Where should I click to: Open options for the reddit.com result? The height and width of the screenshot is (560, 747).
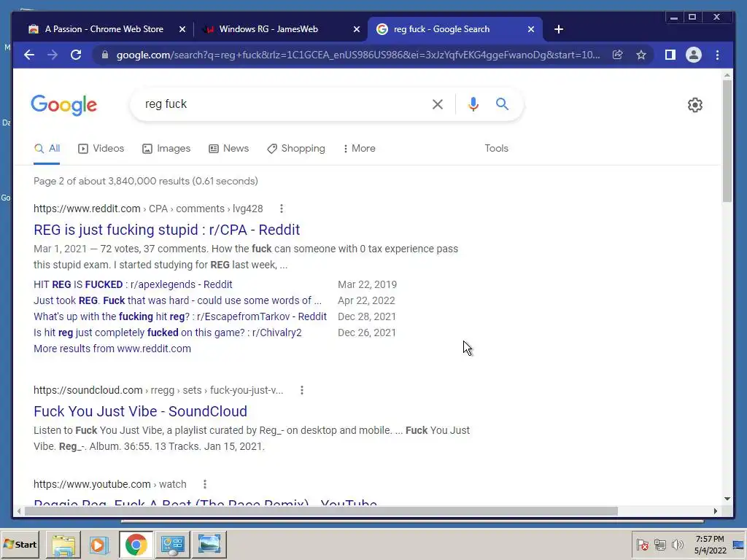282,209
